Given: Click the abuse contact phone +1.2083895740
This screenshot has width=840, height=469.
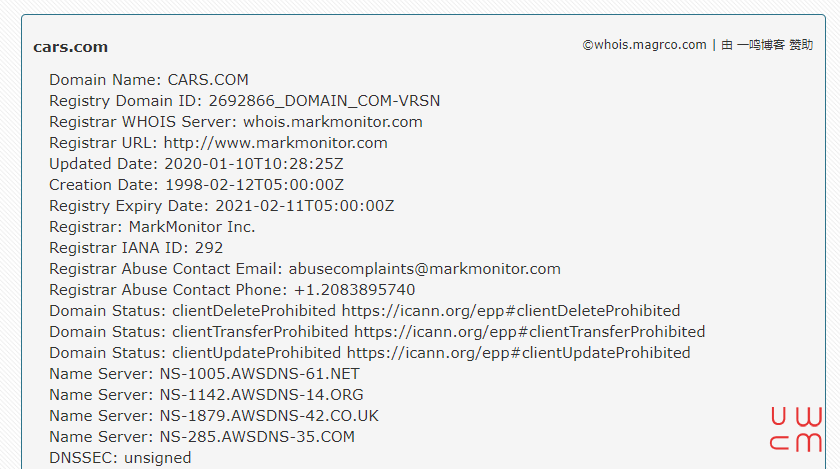Looking at the screenshot, I should (x=355, y=290).
